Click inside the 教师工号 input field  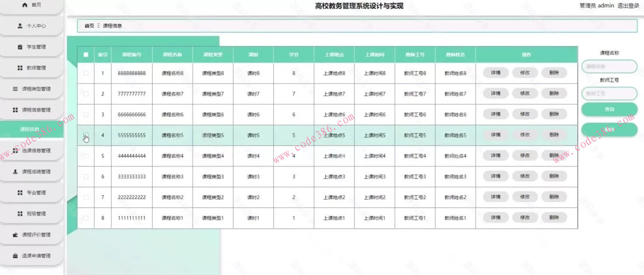pos(609,93)
